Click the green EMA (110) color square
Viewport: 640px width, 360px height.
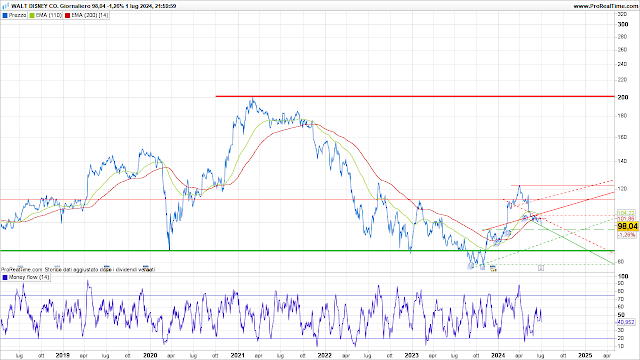tap(32, 16)
